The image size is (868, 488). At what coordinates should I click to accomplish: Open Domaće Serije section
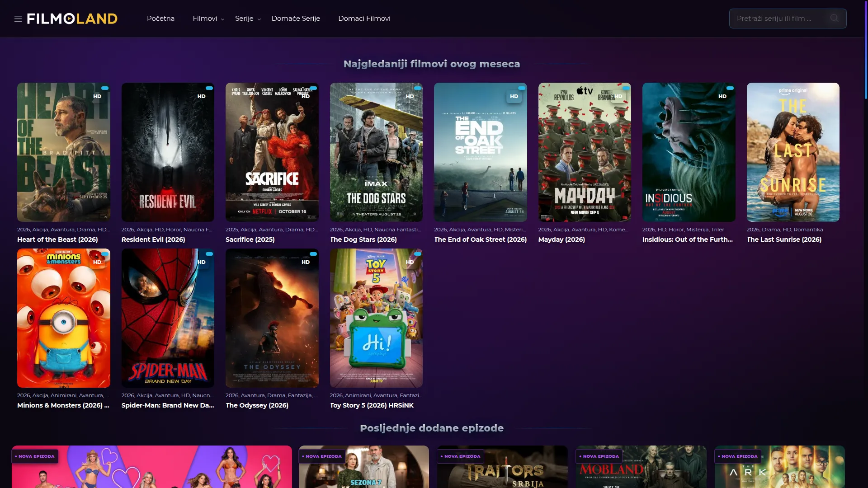tap(296, 19)
